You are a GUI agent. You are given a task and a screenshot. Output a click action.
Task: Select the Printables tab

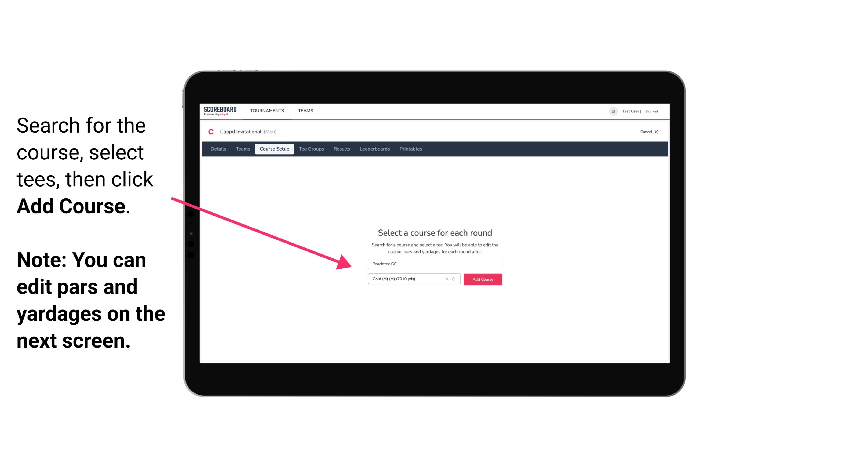411,149
